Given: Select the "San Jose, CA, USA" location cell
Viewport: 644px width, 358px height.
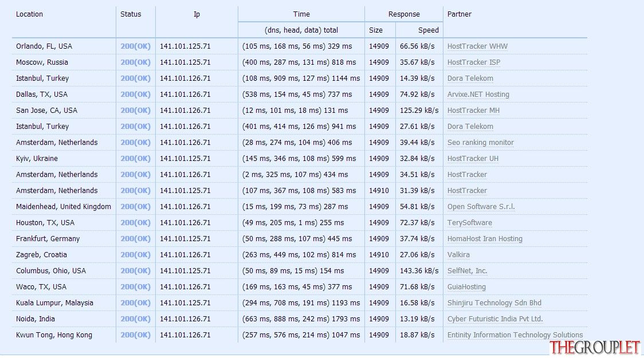Looking at the screenshot, I should [x=46, y=111].
